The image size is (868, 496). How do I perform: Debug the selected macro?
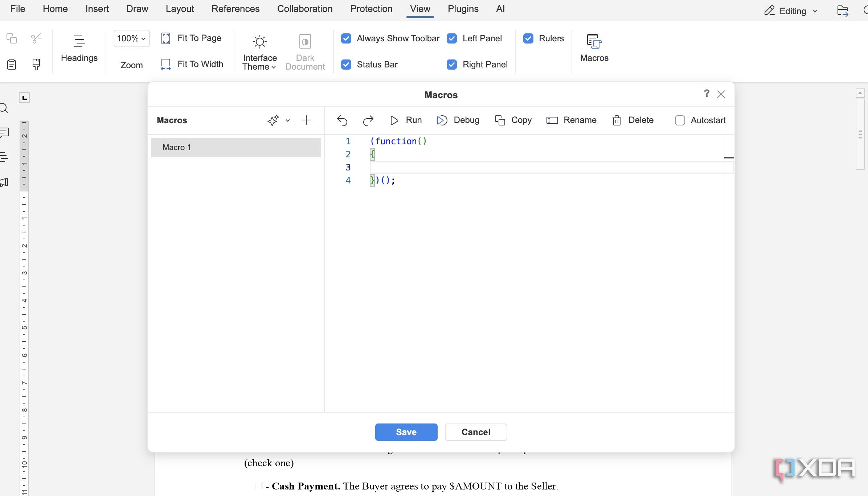[458, 120]
